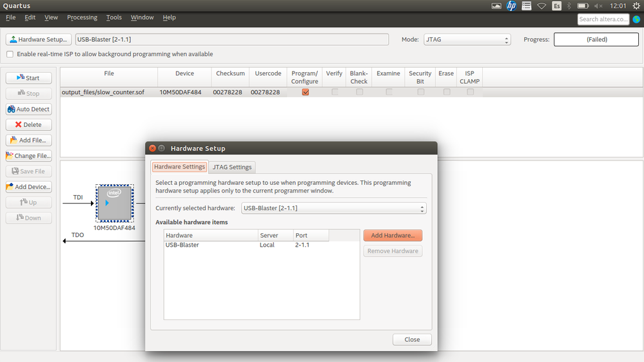Click Checksum value 00278228

click(x=228, y=92)
